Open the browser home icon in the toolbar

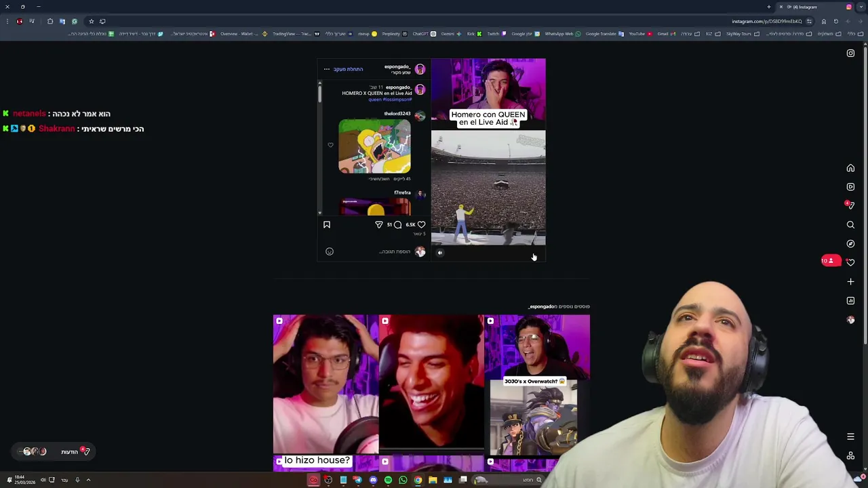(x=824, y=21)
